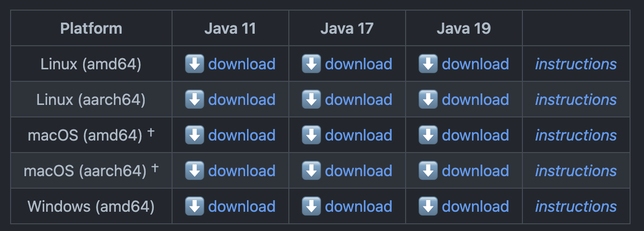Open the Linux (aarch64) instructions link
This screenshot has height=231, width=644.
pyautogui.click(x=576, y=99)
